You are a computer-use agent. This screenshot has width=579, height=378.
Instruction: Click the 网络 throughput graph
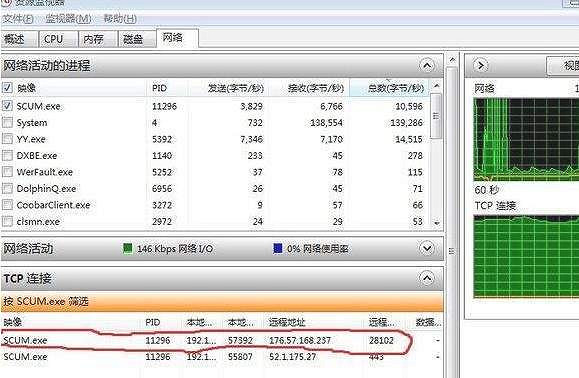click(x=526, y=139)
